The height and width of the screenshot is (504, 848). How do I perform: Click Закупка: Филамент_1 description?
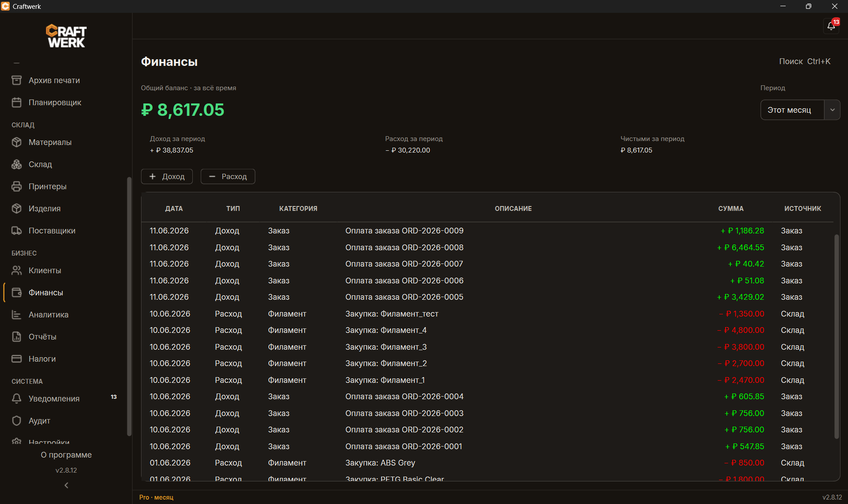coord(385,380)
